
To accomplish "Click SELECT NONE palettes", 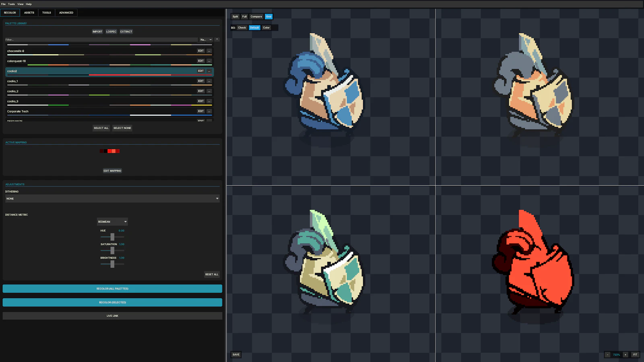I will coord(122,128).
